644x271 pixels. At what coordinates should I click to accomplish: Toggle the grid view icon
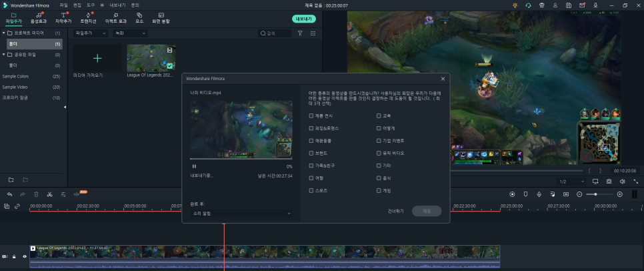pos(313,33)
